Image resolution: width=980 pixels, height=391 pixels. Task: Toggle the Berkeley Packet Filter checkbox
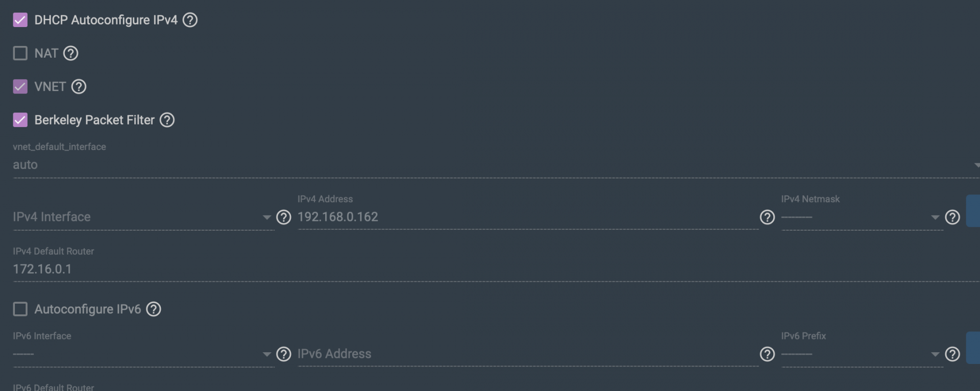20,120
